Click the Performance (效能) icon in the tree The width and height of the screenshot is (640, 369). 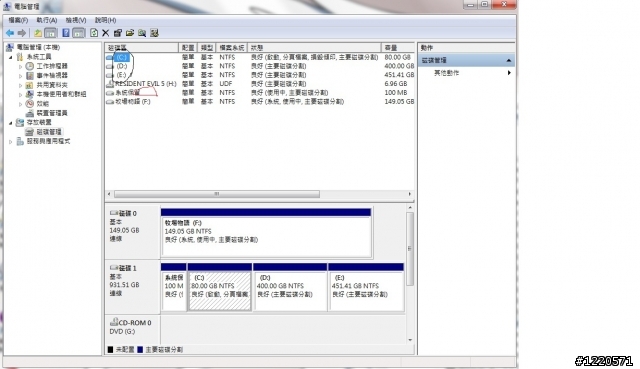pyautogui.click(x=29, y=104)
